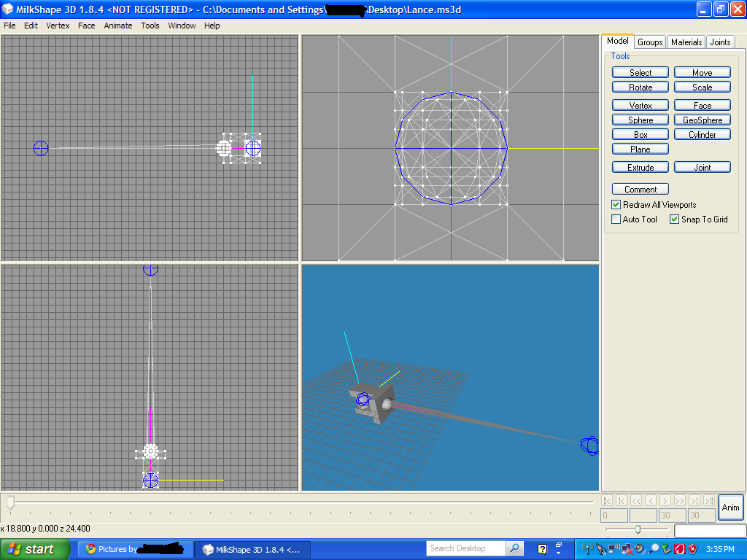
Task: Click the wireless network tray icon
Action: 588,548
